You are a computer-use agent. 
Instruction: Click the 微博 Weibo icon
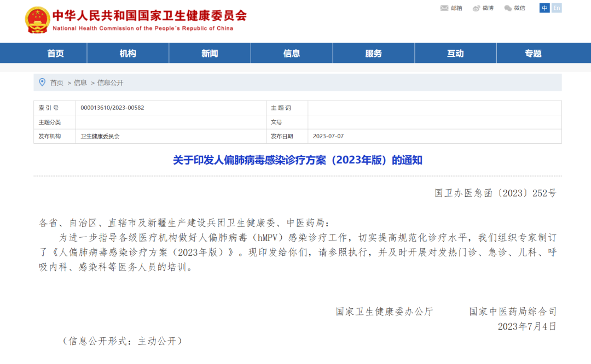coord(476,8)
